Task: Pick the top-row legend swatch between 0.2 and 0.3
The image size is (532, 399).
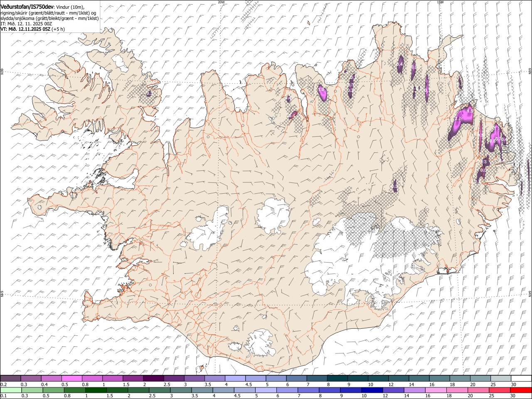Action: pos(11,379)
